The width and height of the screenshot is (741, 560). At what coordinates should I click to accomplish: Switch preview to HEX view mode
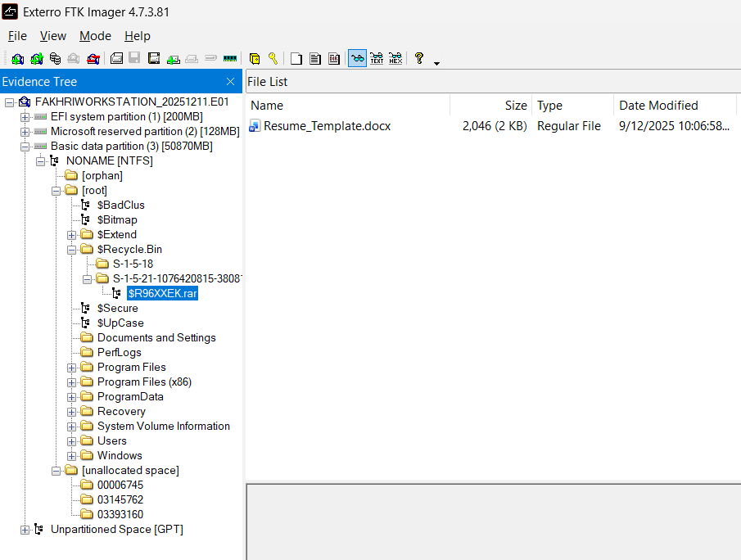coord(395,59)
